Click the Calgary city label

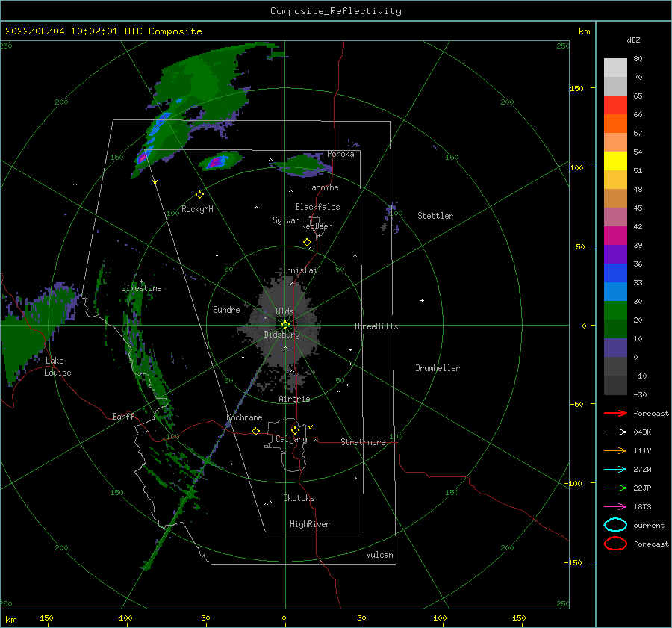[291, 439]
